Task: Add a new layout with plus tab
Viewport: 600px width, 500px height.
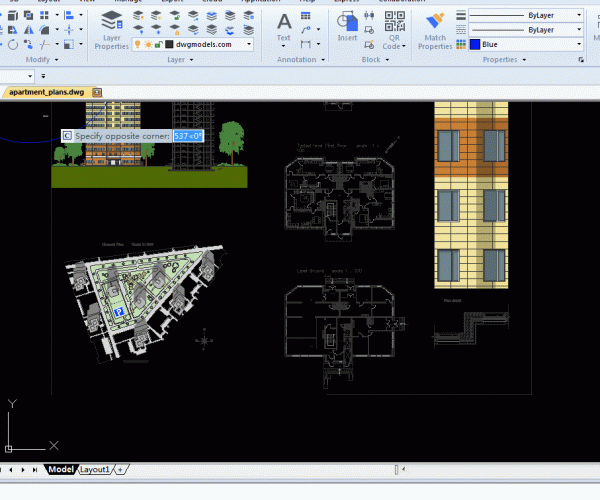Action: [x=121, y=469]
